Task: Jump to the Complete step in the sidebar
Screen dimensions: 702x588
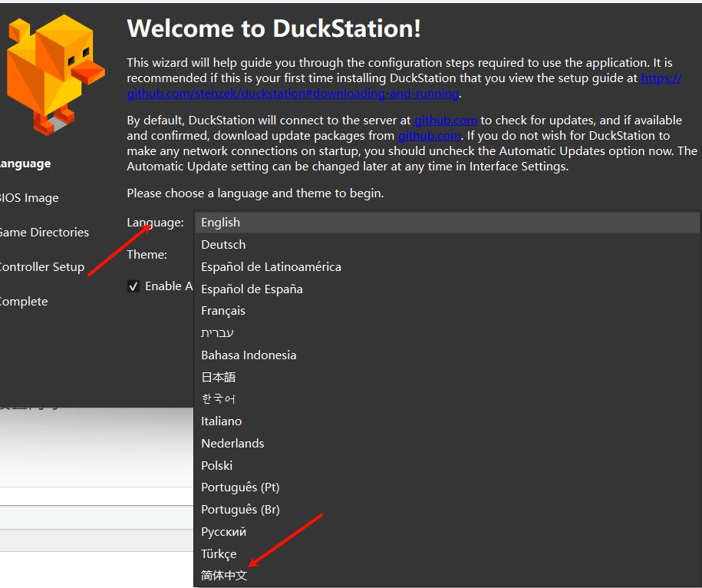Action: tap(24, 302)
